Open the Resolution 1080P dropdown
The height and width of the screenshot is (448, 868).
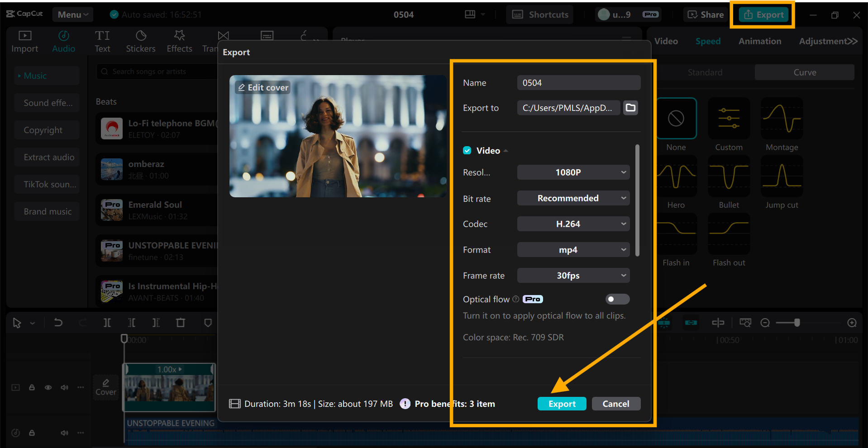pyautogui.click(x=573, y=172)
